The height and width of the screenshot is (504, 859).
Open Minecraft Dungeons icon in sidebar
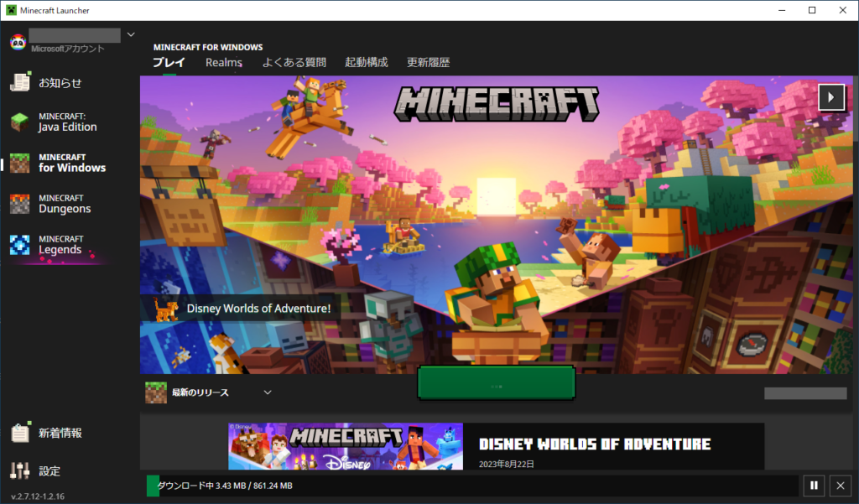point(20,204)
